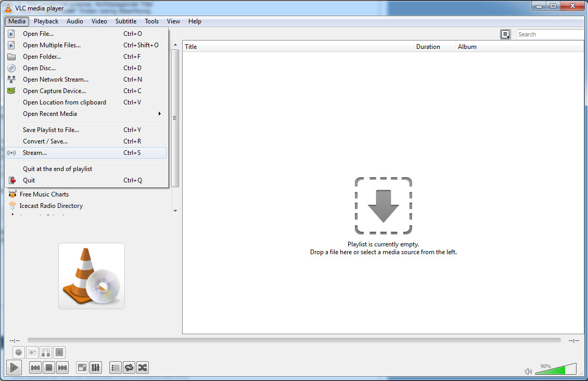
Task: Click the VLC cone title bar icon
Action: 8,8
